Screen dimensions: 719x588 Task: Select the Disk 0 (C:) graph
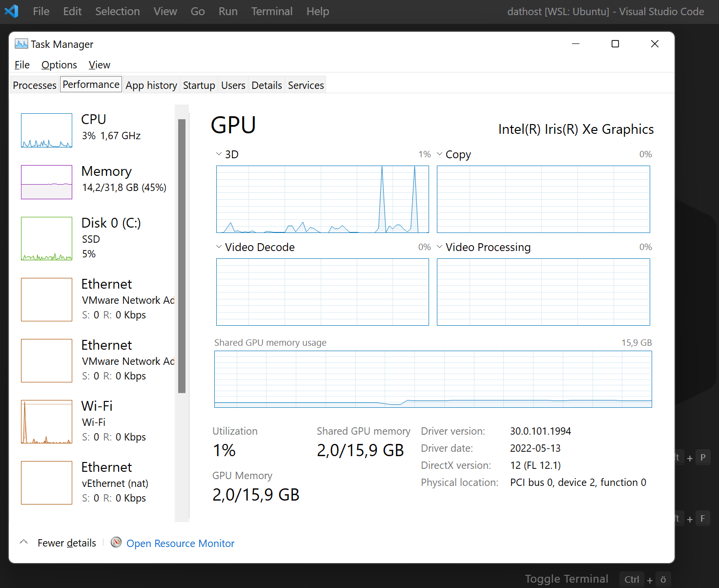pos(46,238)
